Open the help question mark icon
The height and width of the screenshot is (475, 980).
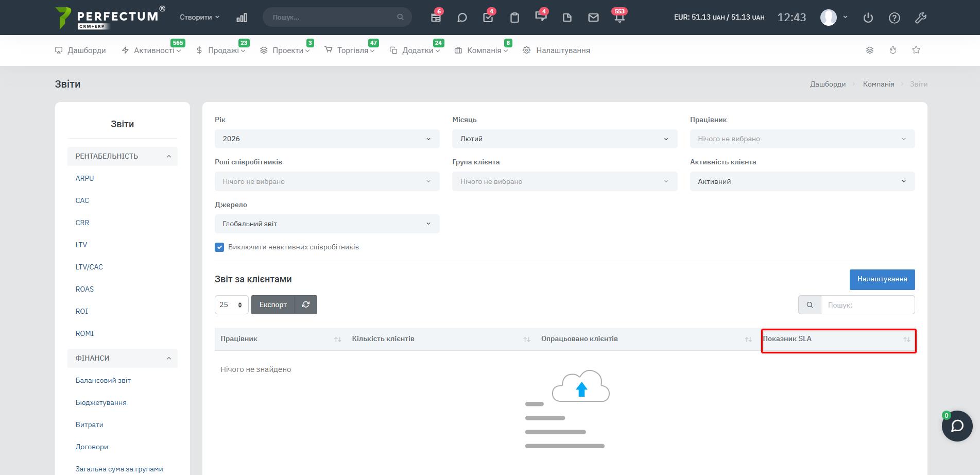coord(895,18)
